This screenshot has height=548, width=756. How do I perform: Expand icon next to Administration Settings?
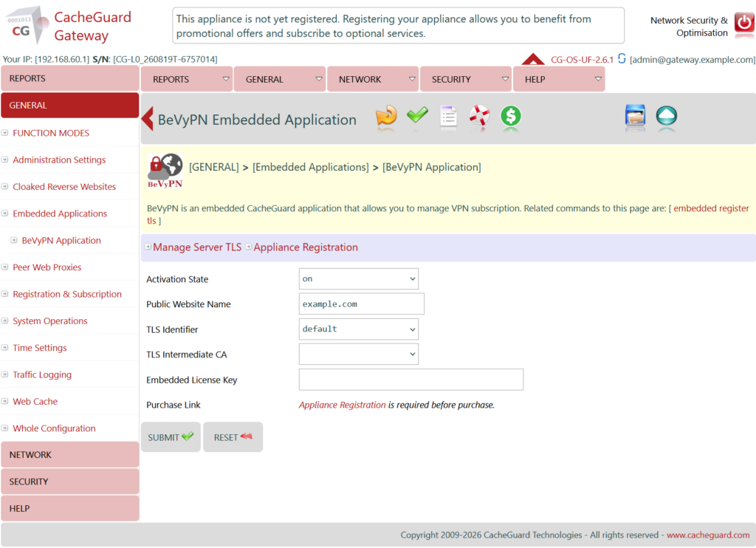tap(5, 160)
